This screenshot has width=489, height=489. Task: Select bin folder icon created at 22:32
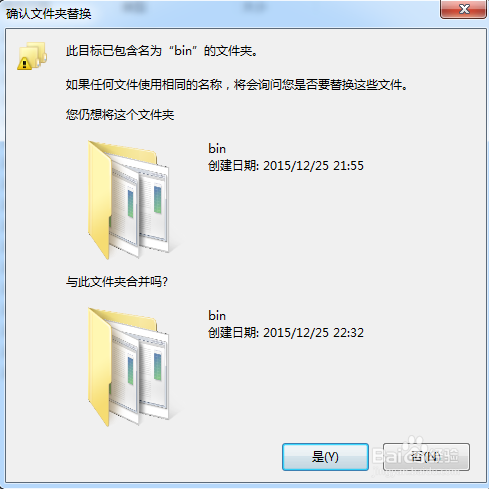129,367
